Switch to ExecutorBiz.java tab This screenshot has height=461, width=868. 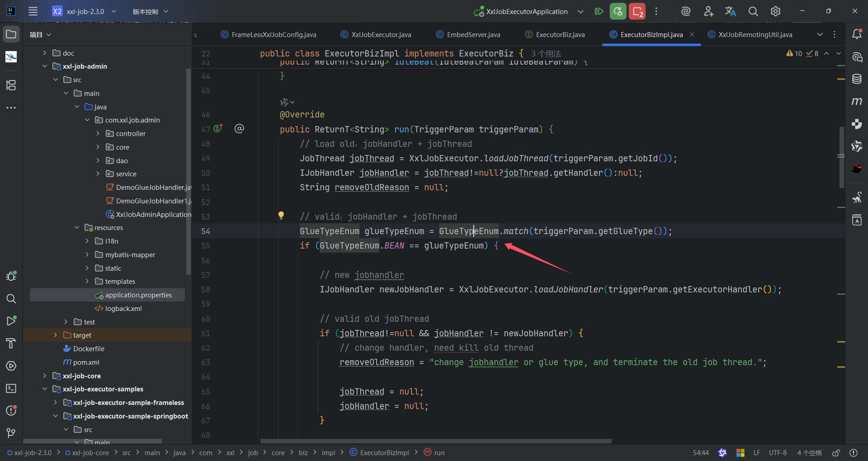coord(555,35)
